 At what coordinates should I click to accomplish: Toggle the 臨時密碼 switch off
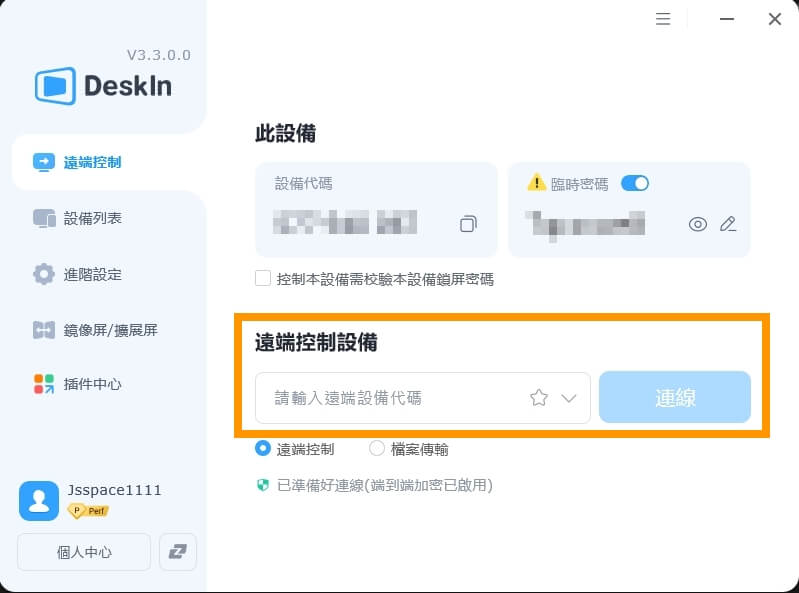click(634, 183)
